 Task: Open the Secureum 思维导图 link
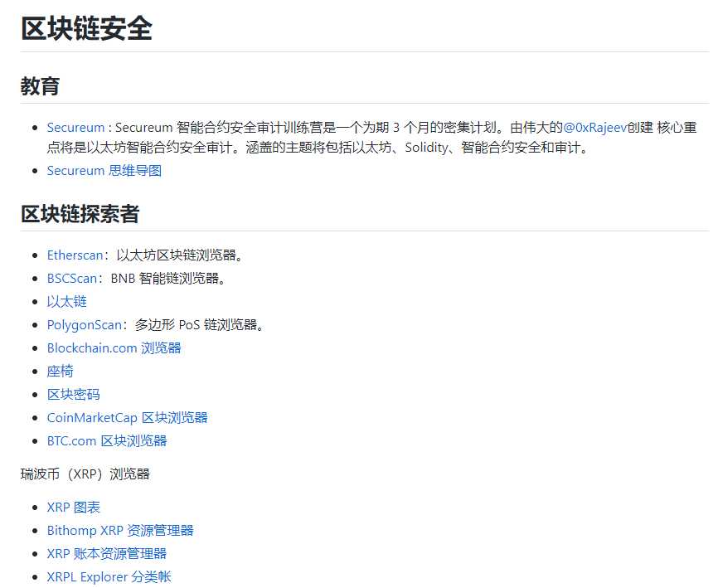[x=104, y=170]
